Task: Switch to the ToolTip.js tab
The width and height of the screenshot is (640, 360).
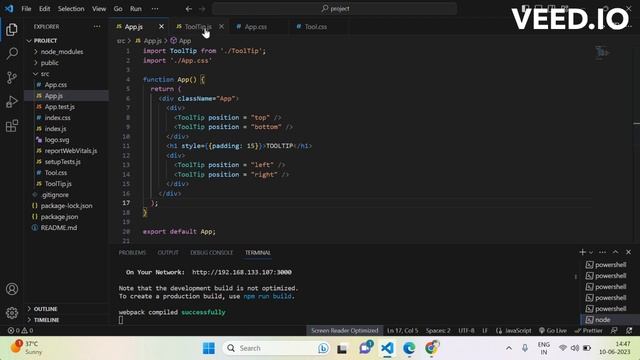Action: (198, 27)
